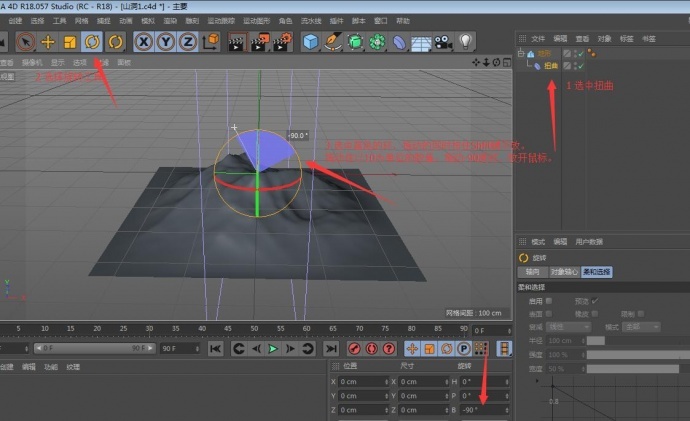
Task: Toggle 地形 layer gray square
Action: click(567, 53)
